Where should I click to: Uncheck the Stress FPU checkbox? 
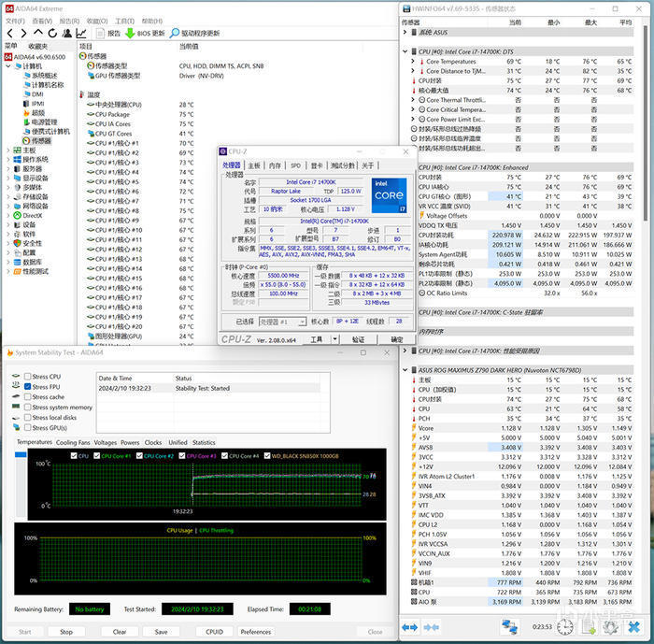point(27,387)
